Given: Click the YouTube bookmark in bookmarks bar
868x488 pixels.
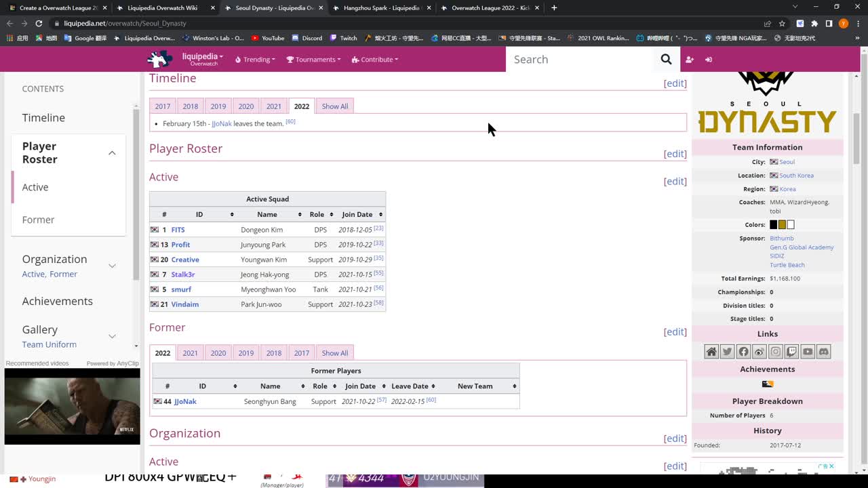Looking at the screenshot, I should 268,38.
